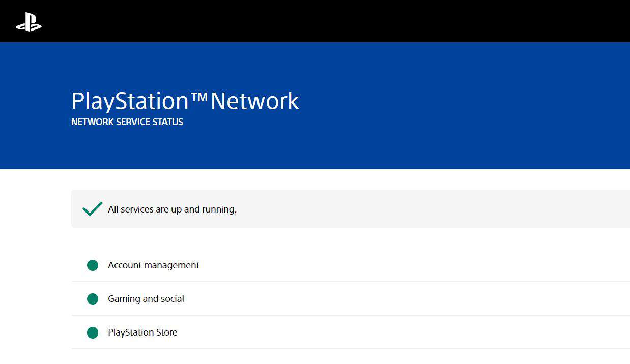Click the word "Store" in the third service row

click(166, 332)
